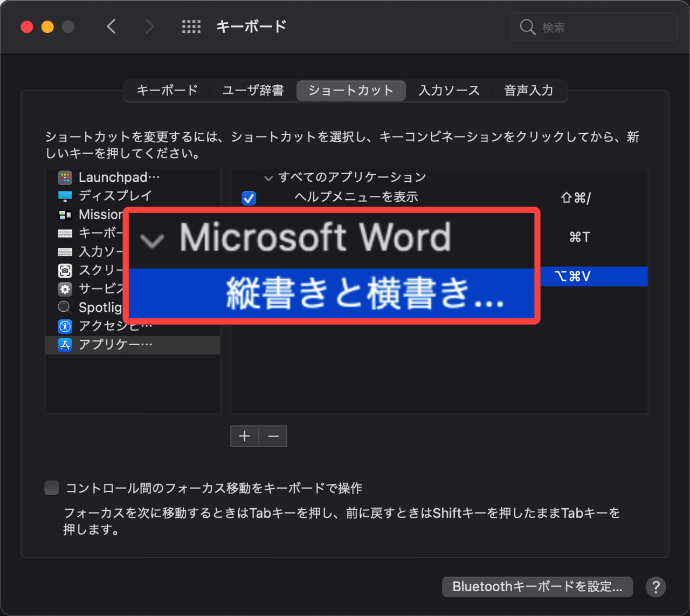
Task: Select the Spotlight magnifier icon
Action: [x=65, y=307]
